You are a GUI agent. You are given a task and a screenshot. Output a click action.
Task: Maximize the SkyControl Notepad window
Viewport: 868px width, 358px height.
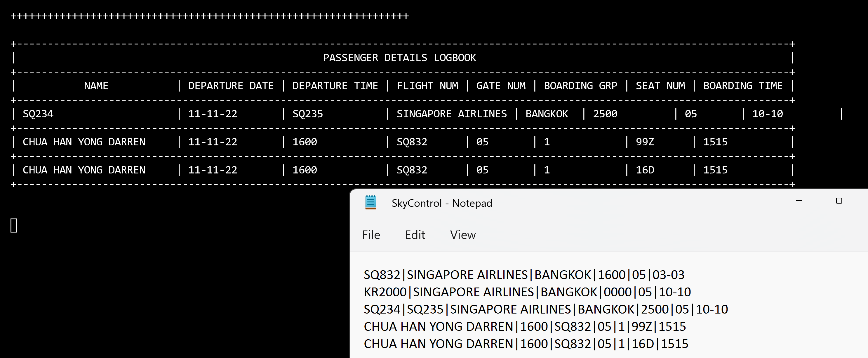tap(839, 201)
